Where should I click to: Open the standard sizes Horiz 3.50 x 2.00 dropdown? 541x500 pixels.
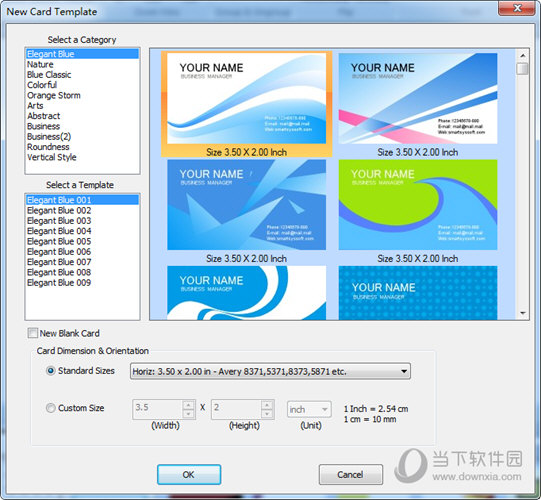click(x=270, y=371)
